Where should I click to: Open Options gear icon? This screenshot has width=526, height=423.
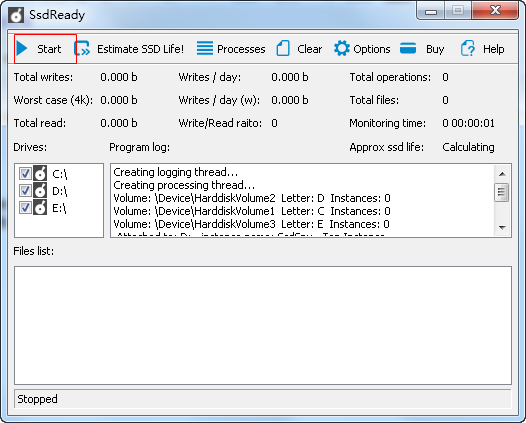point(342,48)
